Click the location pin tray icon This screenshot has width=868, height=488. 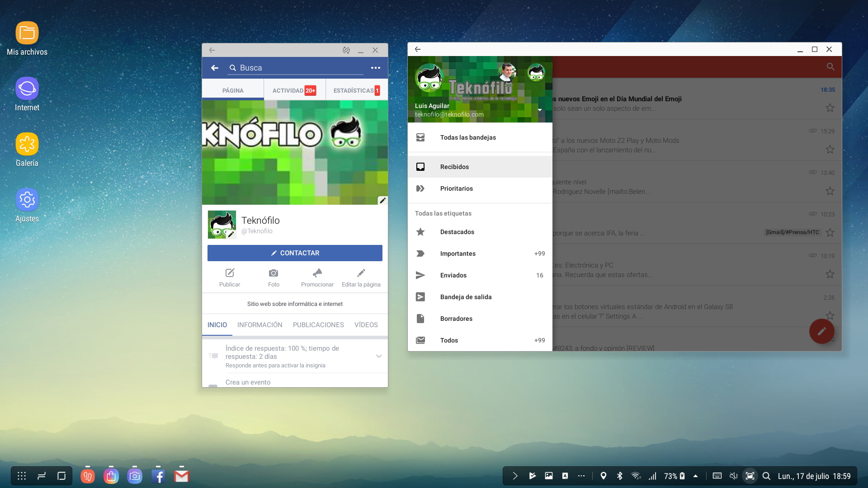coord(603,476)
